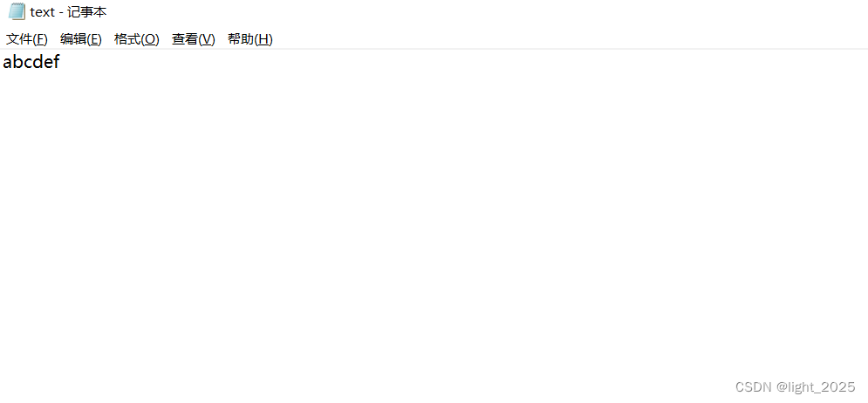868x403 pixels.
Task: Open the 文件(F) menu
Action: click(x=26, y=39)
